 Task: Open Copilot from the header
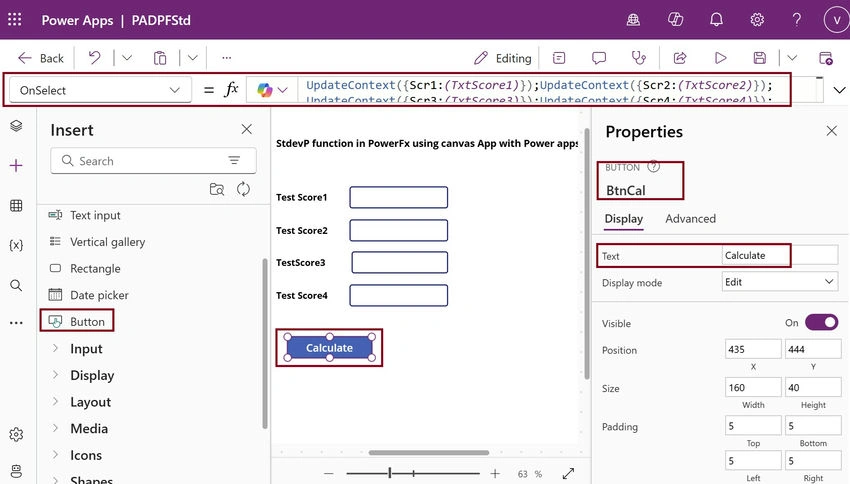click(675, 20)
